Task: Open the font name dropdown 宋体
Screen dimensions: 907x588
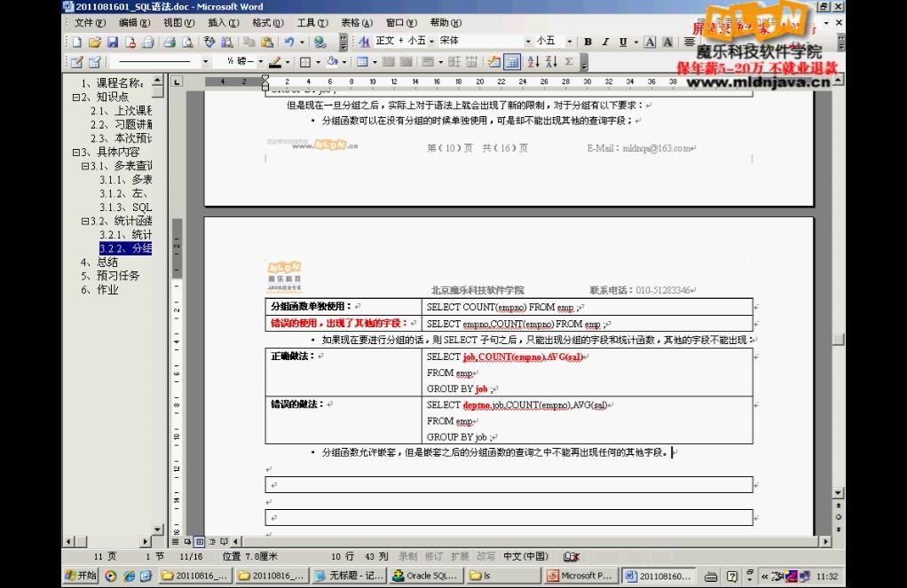Action: 527,42
